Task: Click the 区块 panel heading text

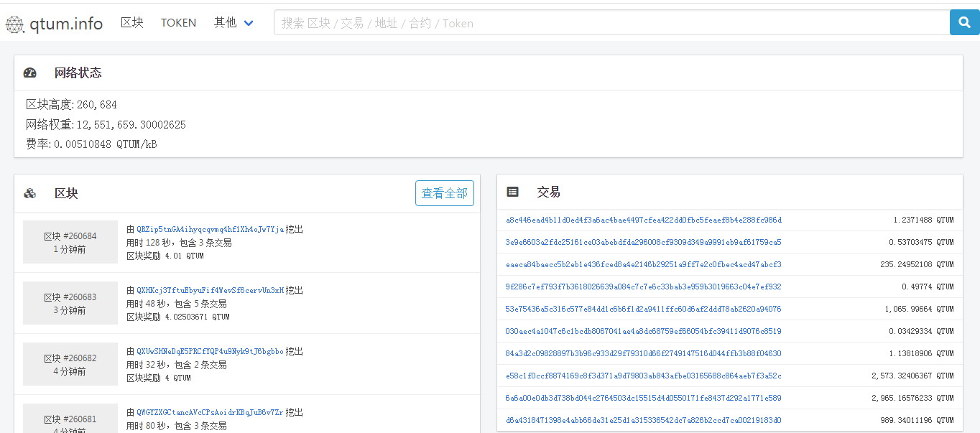Action: 66,193
